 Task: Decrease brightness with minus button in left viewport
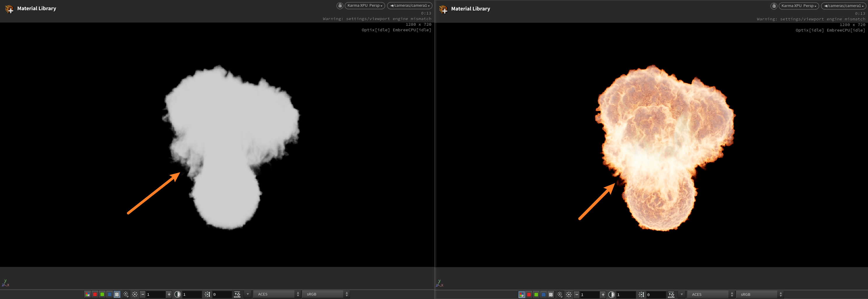(143, 294)
